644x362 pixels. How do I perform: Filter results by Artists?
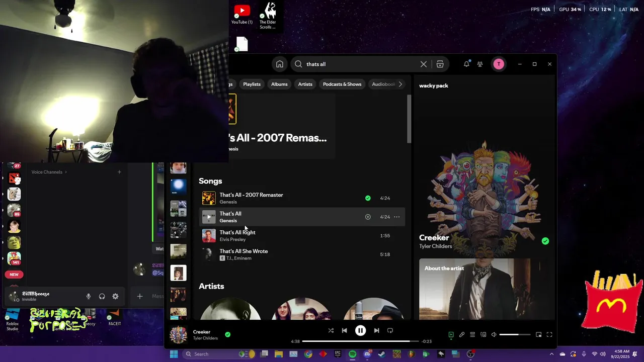305,84
